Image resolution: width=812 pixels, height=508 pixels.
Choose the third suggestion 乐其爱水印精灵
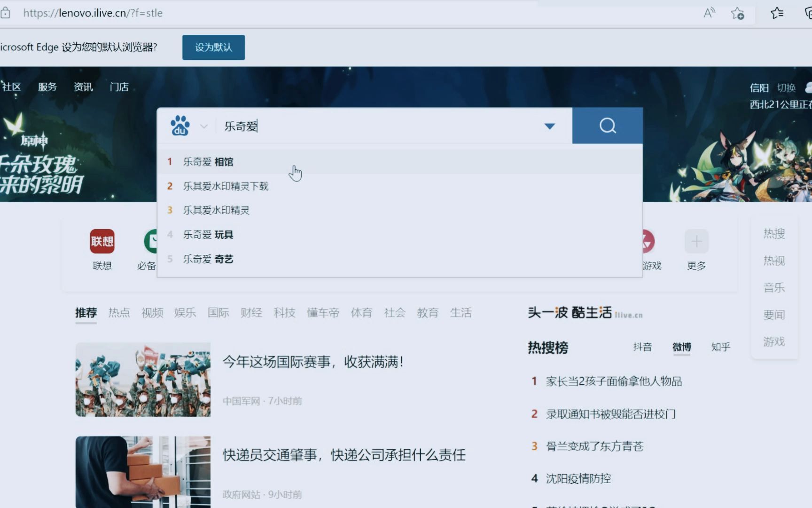399,210
